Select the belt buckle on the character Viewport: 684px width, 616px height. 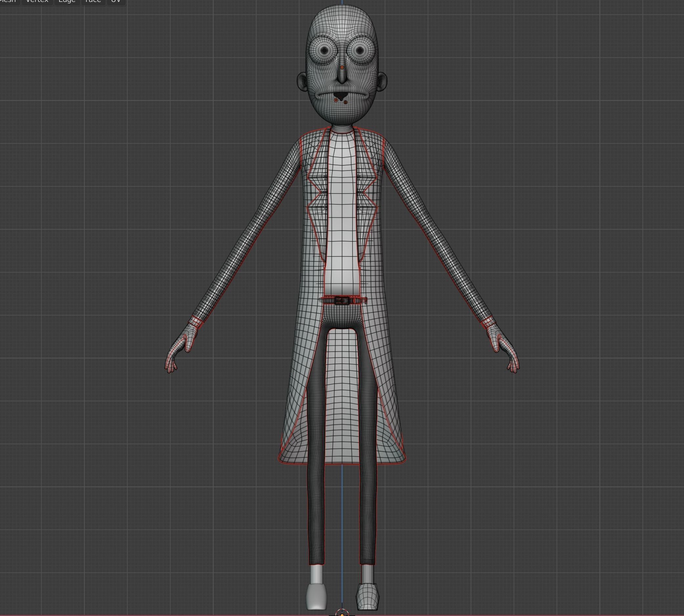coord(342,300)
